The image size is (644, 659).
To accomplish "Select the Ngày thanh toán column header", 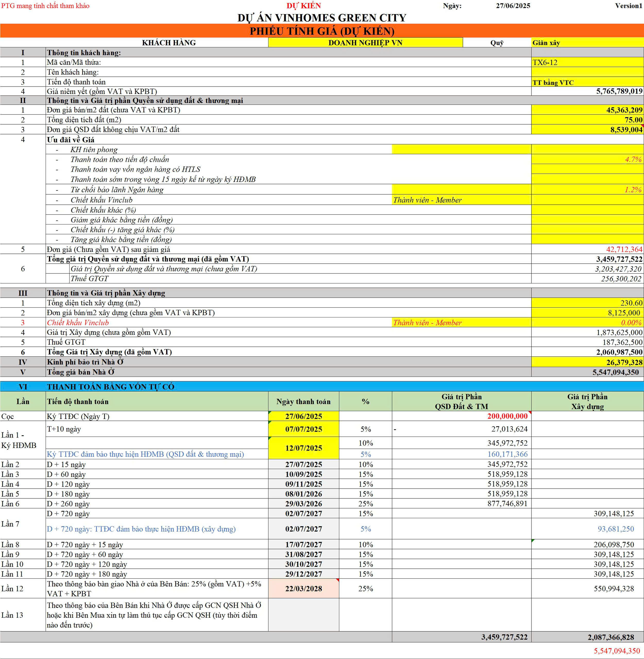I will pos(304,402).
